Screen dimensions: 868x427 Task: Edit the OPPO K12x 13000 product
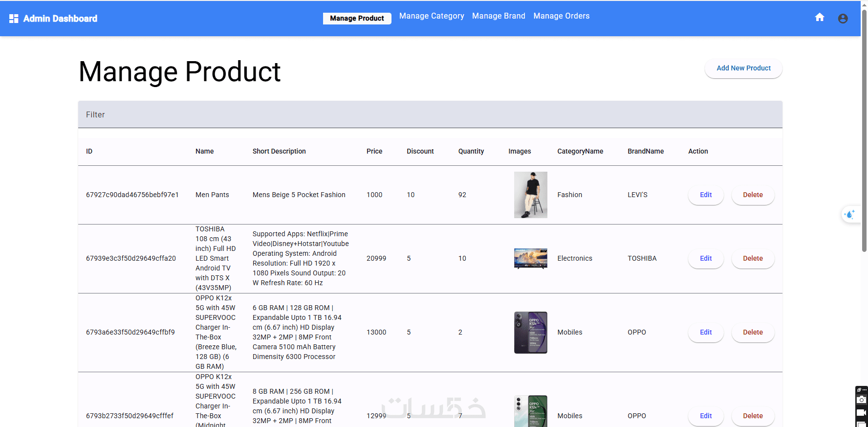pyautogui.click(x=706, y=332)
